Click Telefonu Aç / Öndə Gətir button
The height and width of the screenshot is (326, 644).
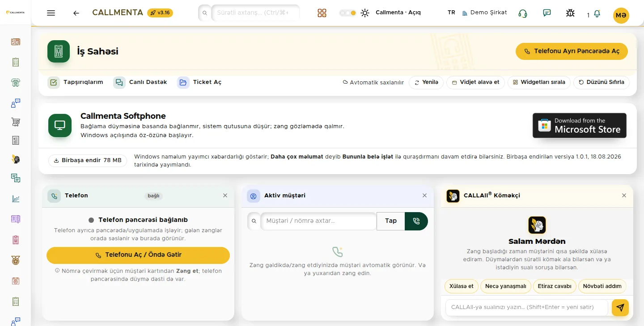coord(138,255)
